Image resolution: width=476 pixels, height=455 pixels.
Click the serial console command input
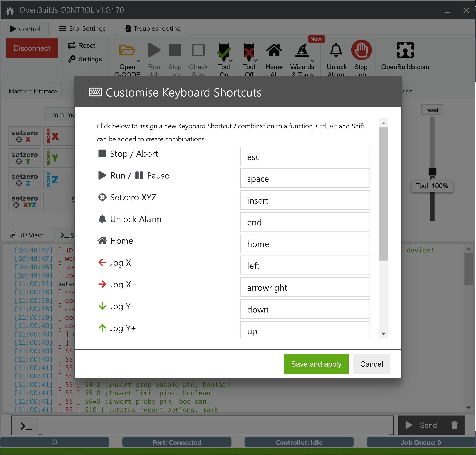tap(202, 425)
